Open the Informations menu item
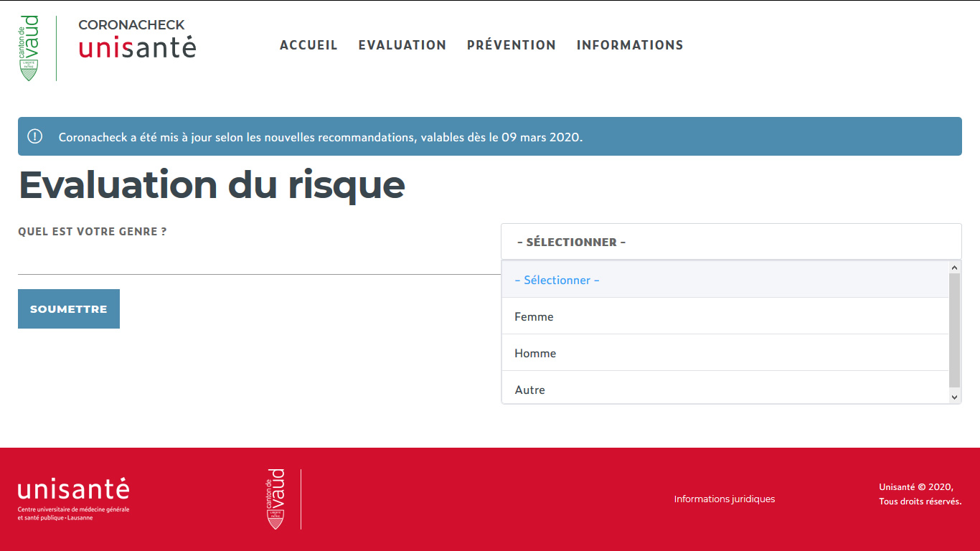 [629, 45]
